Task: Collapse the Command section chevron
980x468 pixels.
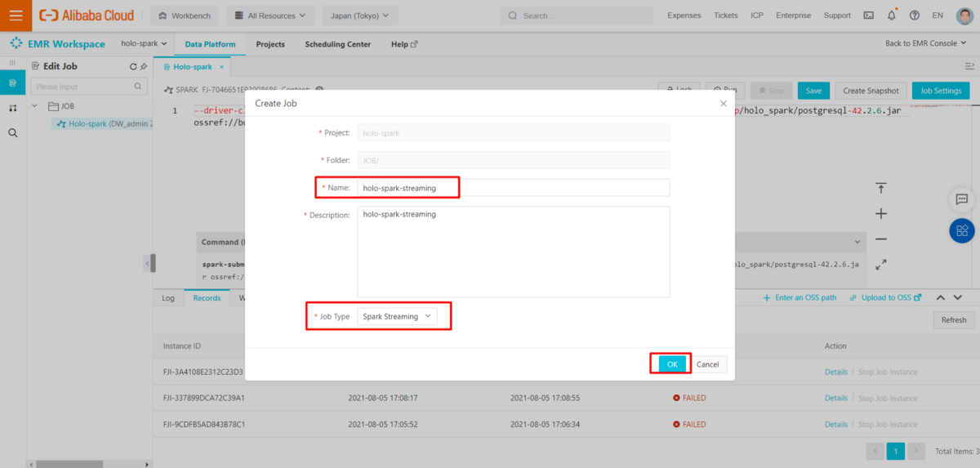Action: [x=857, y=243]
